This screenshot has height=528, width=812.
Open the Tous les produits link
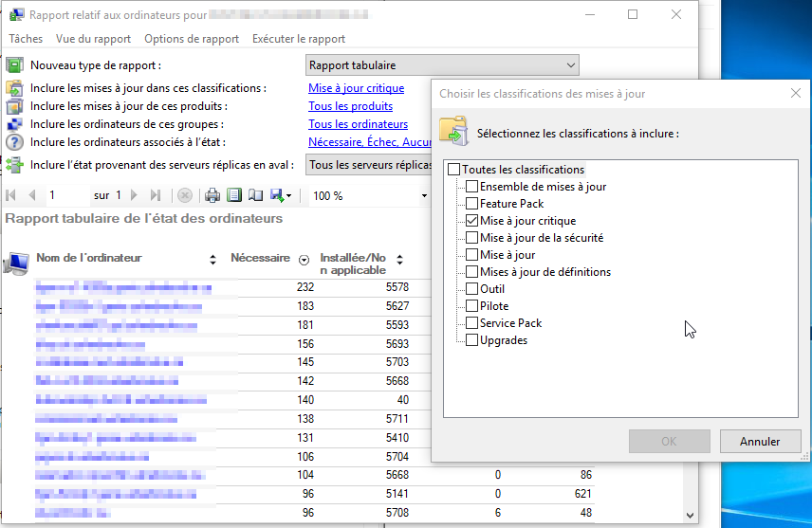click(x=351, y=106)
